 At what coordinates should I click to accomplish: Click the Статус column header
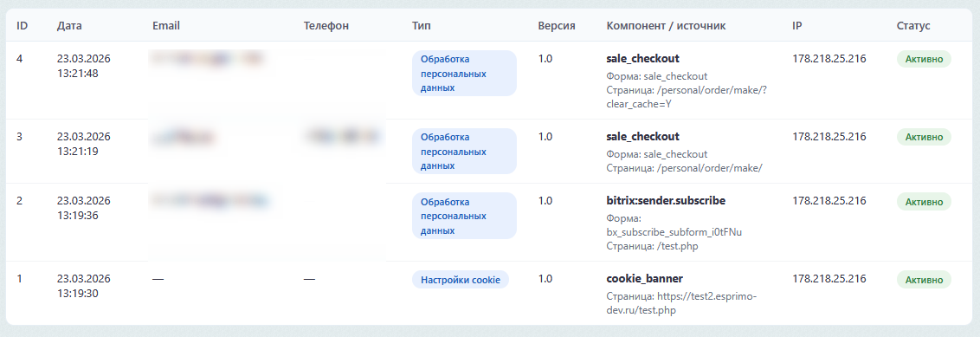tap(913, 26)
